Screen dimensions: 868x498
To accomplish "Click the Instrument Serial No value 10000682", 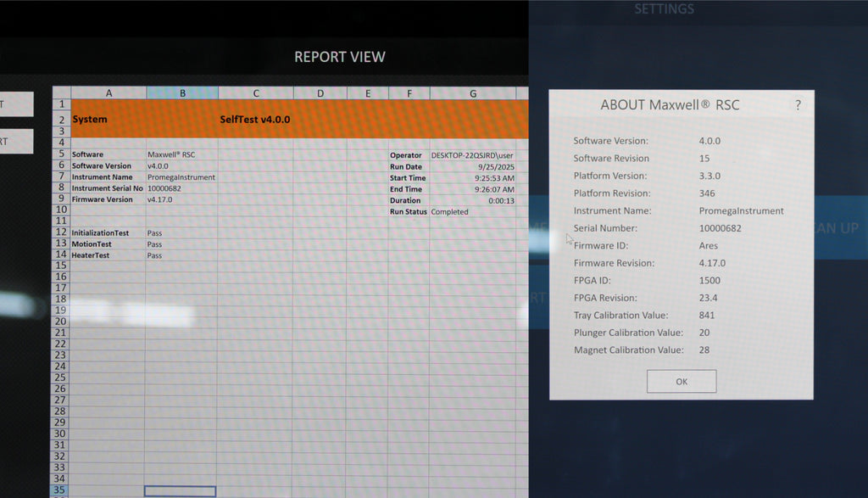I will [x=181, y=188].
